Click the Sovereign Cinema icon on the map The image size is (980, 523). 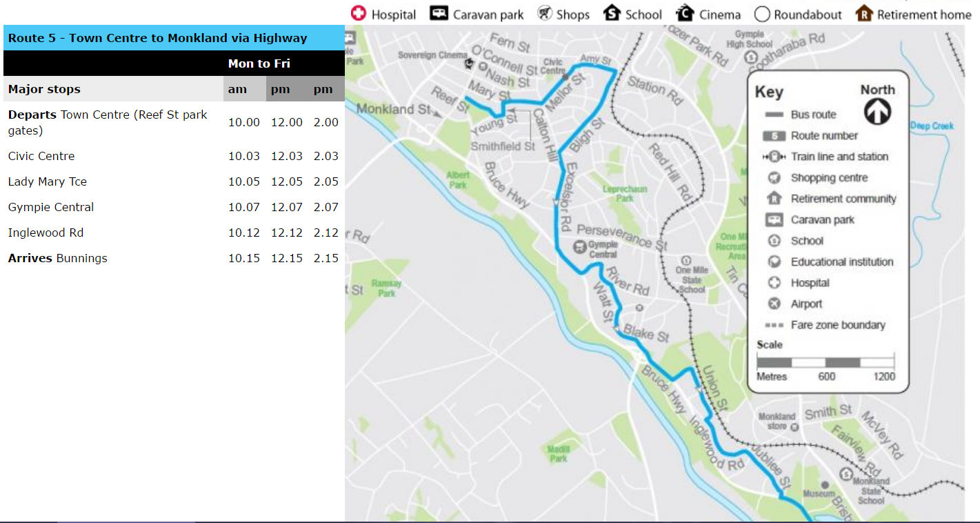click(470, 65)
